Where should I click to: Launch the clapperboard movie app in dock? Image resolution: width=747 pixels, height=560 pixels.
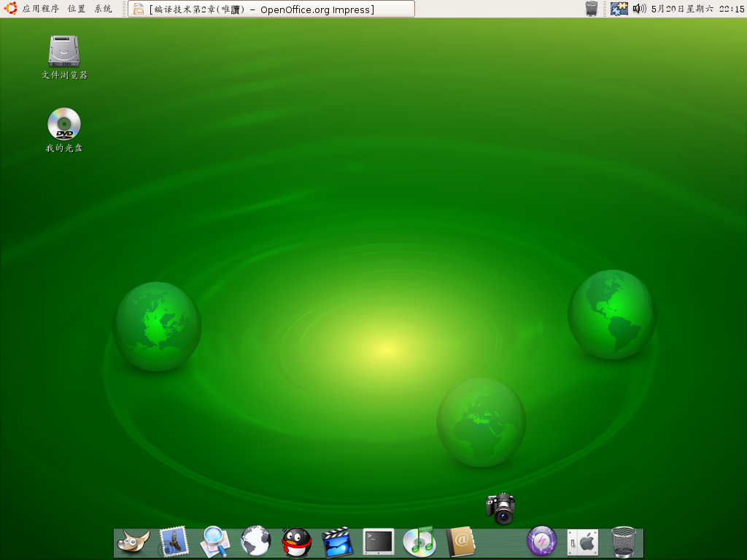click(x=337, y=542)
